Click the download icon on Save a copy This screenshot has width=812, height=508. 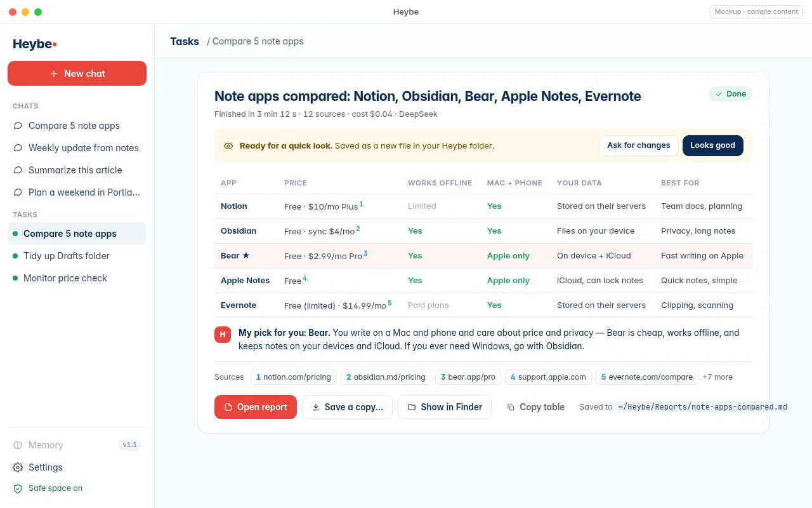(x=316, y=407)
